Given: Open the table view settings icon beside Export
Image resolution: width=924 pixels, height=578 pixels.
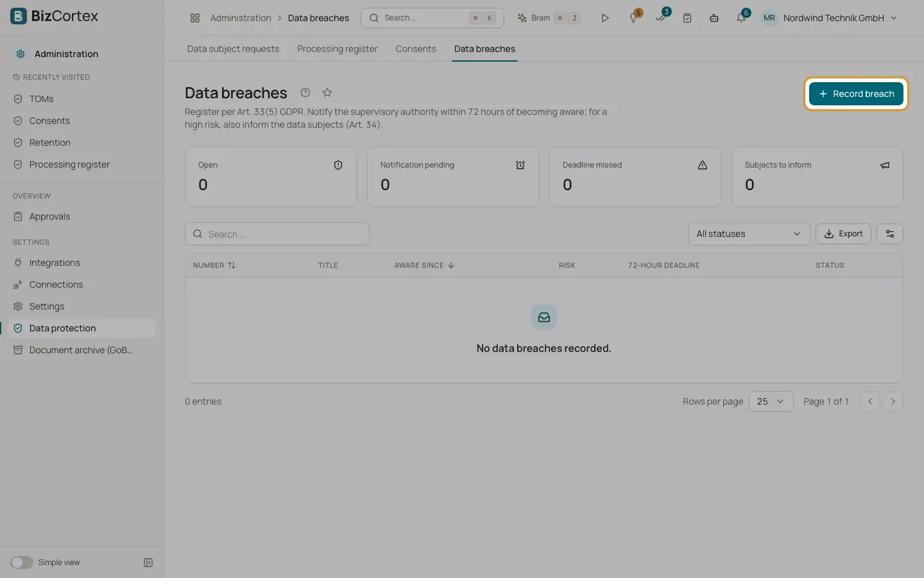Looking at the screenshot, I should click(890, 234).
